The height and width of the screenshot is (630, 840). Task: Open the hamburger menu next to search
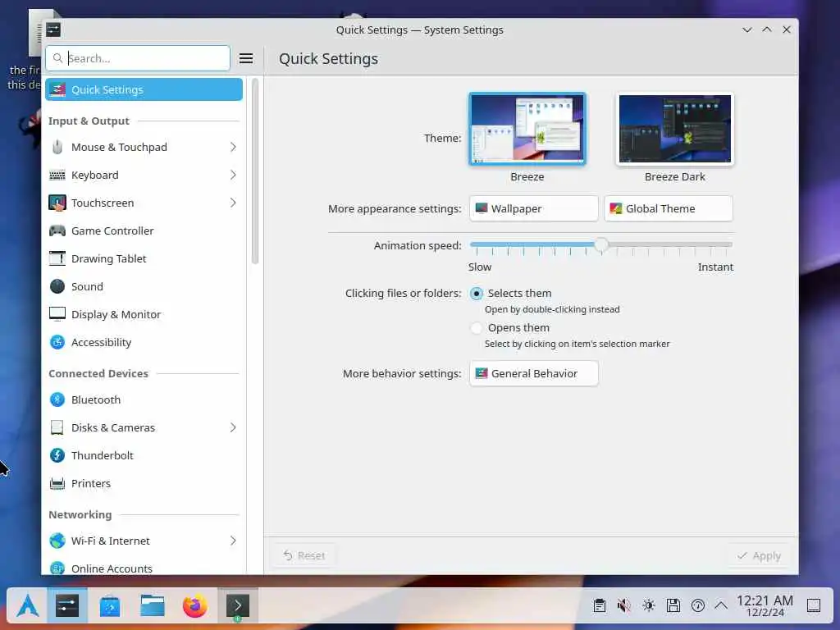pos(246,58)
